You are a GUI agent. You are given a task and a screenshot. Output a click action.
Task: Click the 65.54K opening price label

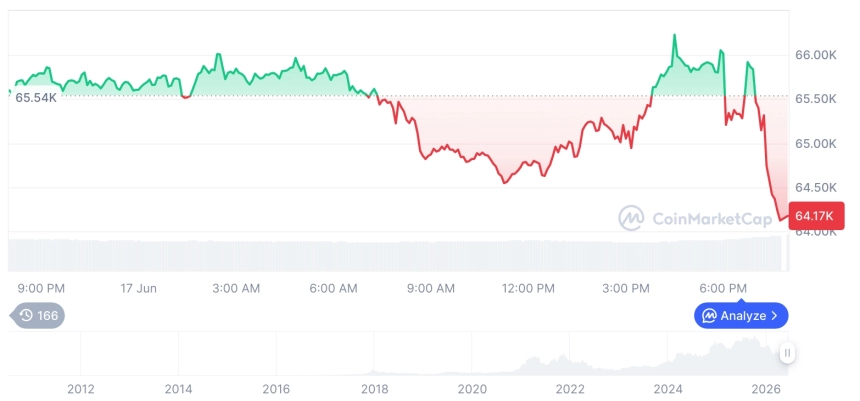(36, 98)
